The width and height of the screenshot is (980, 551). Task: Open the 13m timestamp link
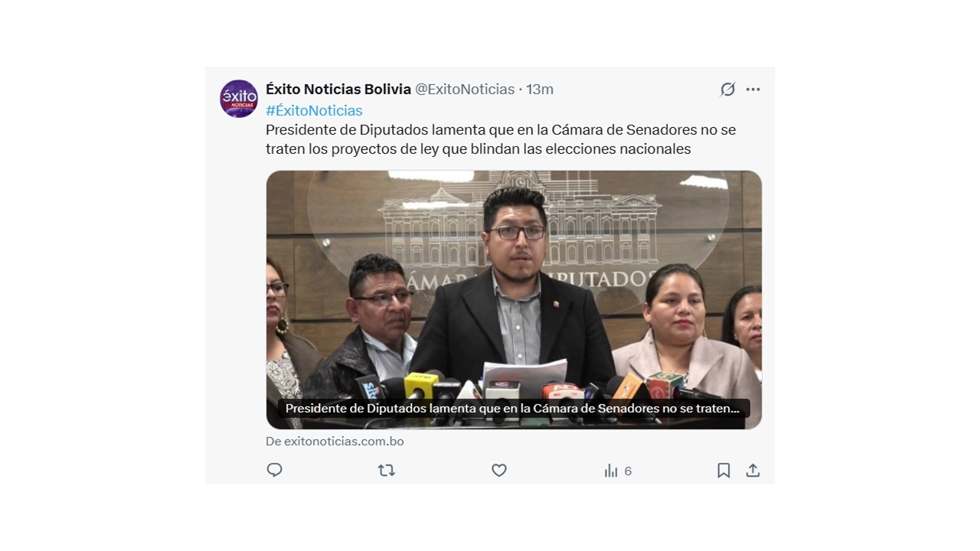(x=540, y=90)
